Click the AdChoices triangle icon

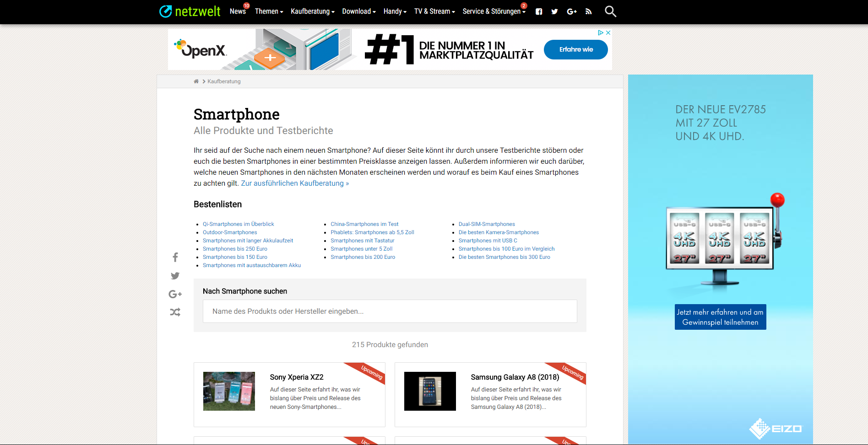click(601, 32)
